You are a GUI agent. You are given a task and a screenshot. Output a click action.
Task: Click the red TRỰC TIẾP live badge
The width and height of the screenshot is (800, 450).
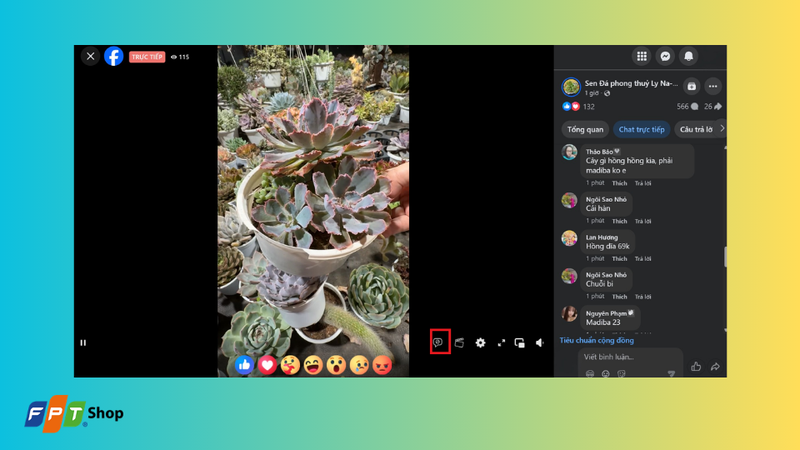pos(147,57)
